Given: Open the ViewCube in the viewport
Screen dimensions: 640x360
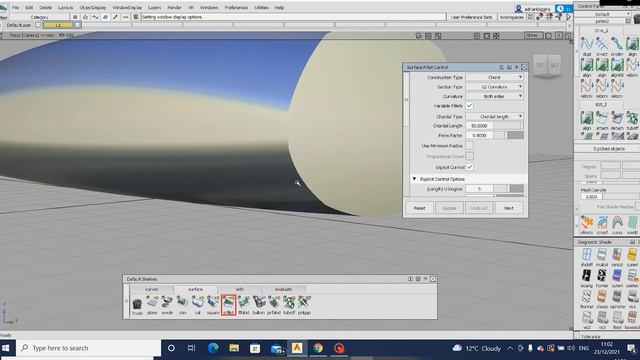Looking at the screenshot, I should pyautogui.click(x=547, y=65).
